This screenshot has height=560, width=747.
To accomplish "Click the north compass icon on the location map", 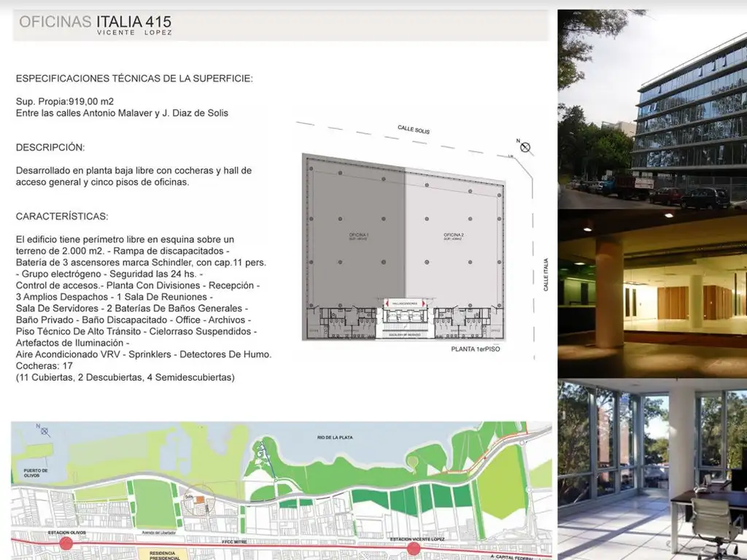I will pos(43,430).
